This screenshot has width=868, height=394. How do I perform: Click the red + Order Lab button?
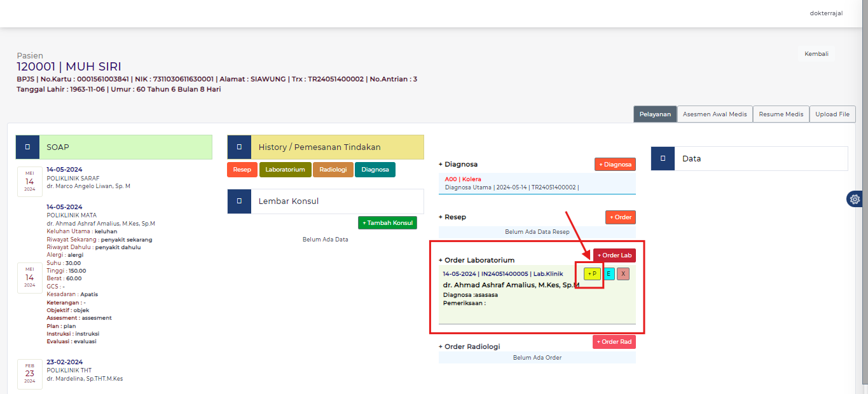614,255
